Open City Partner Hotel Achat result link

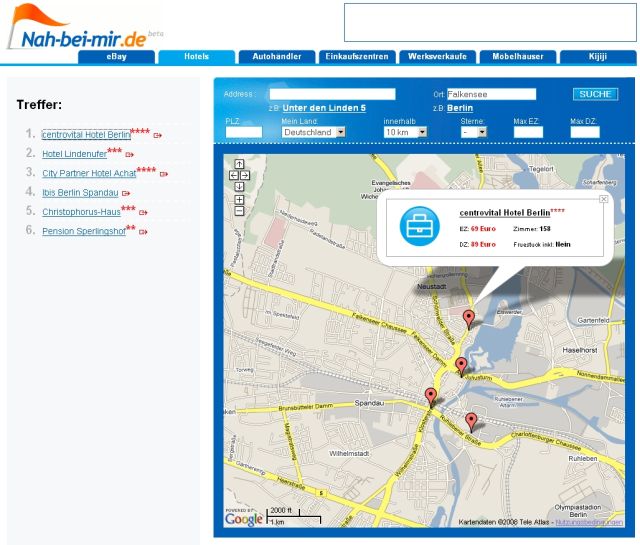pos(89,173)
